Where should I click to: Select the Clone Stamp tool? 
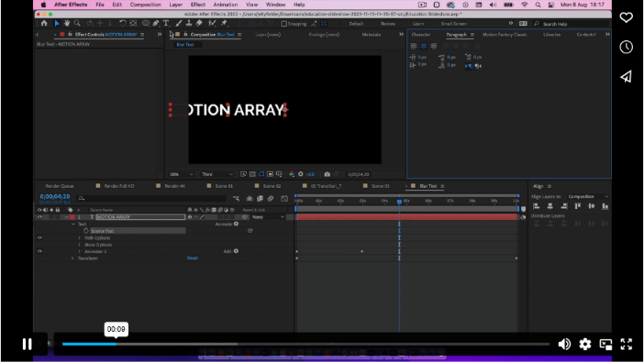tap(188, 24)
